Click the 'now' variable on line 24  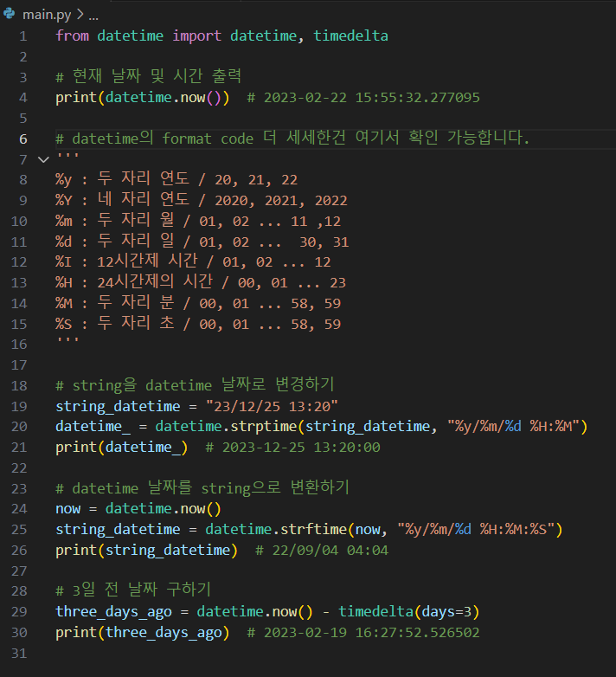[68, 509]
